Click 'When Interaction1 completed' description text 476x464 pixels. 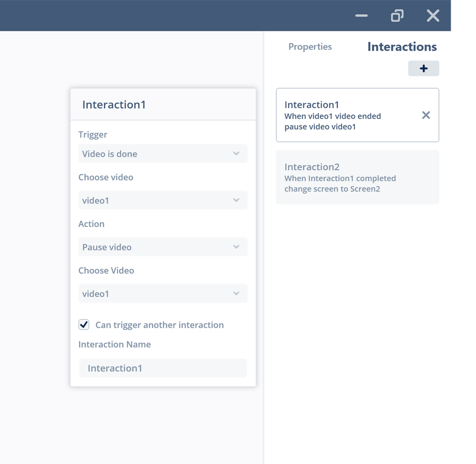pyautogui.click(x=340, y=178)
